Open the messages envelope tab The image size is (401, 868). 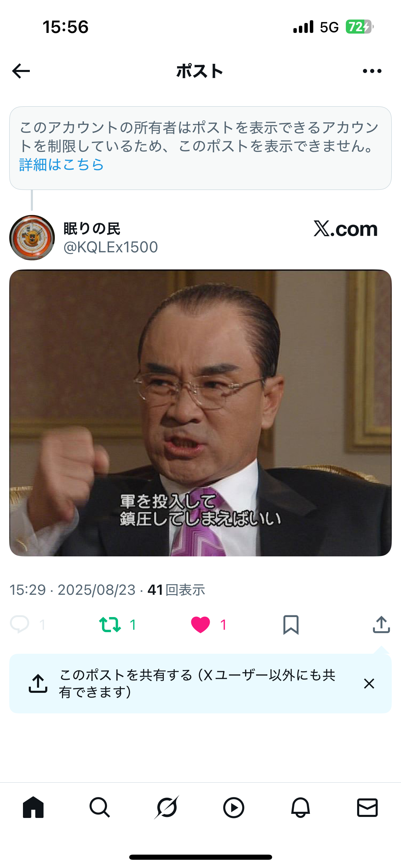click(367, 808)
